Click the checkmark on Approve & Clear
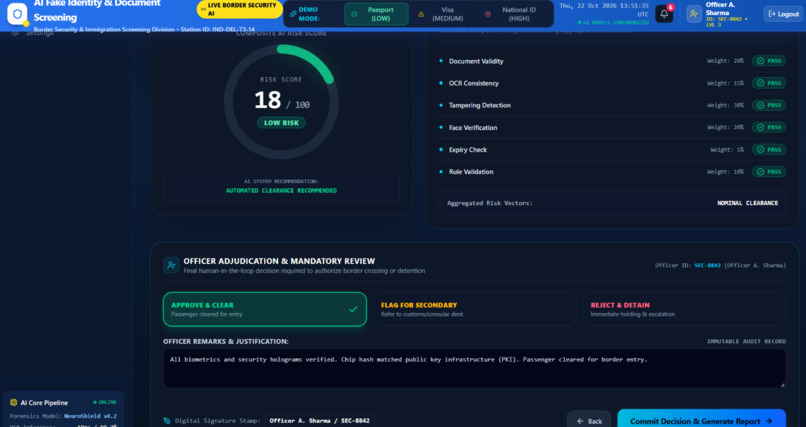This screenshot has height=427, width=806. click(x=353, y=309)
